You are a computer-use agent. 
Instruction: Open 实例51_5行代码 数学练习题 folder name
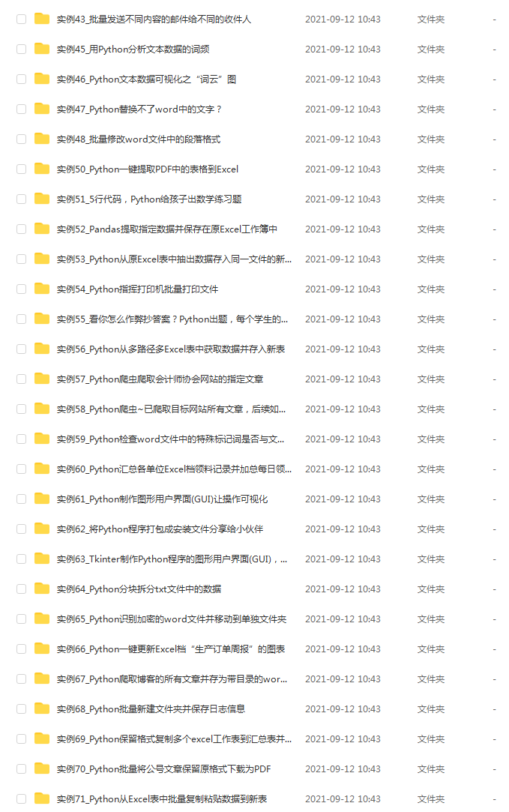(x=149, y=199)
